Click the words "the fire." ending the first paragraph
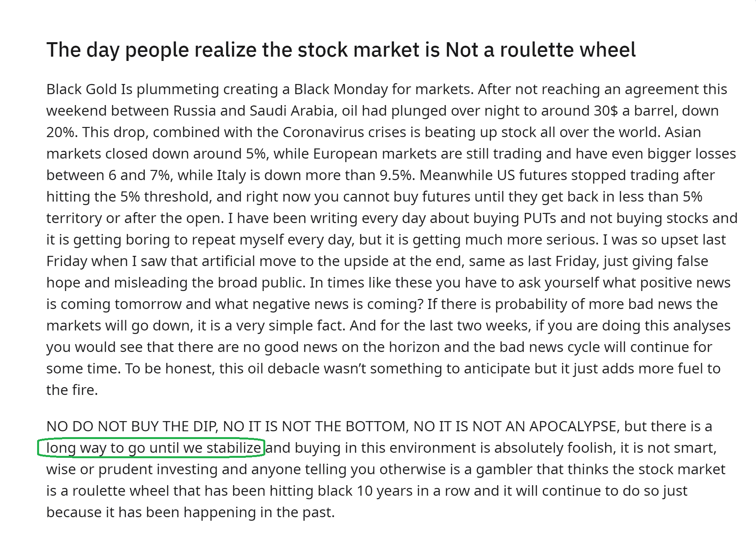 click(x=72, y=390)
